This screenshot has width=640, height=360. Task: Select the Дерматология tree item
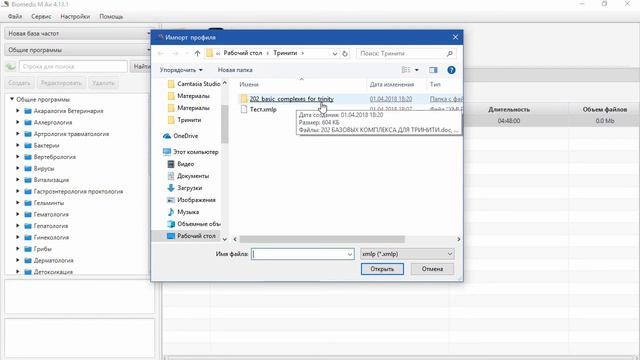[53, 260]
